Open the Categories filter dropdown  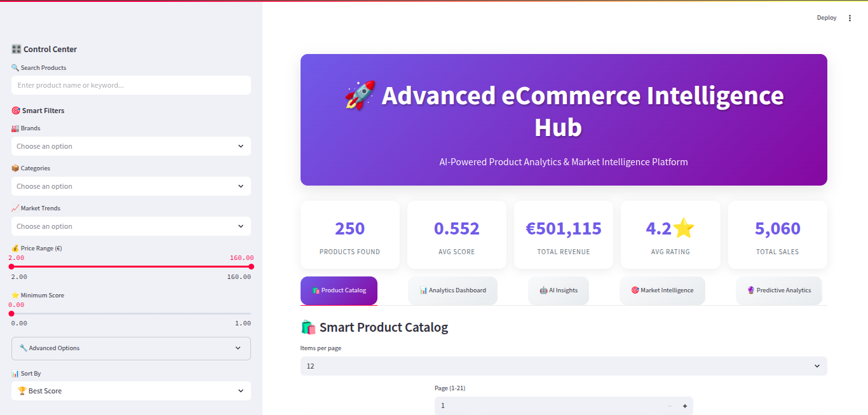[x=131, y=186]
